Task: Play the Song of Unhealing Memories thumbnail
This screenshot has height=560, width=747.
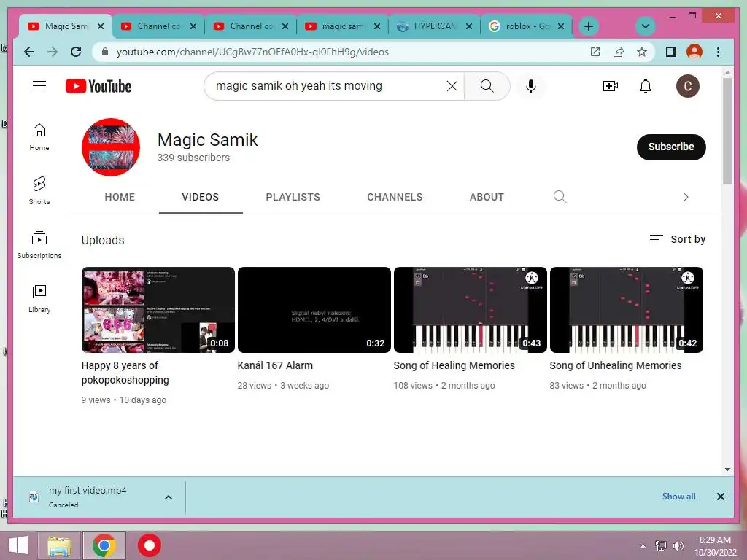Action: [x=627, y=310]
